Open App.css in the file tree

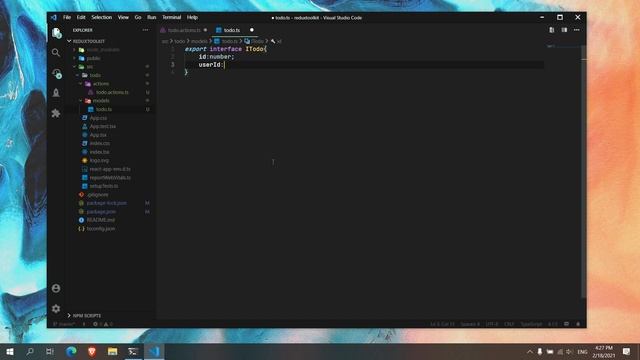click(x=98, y=118)
